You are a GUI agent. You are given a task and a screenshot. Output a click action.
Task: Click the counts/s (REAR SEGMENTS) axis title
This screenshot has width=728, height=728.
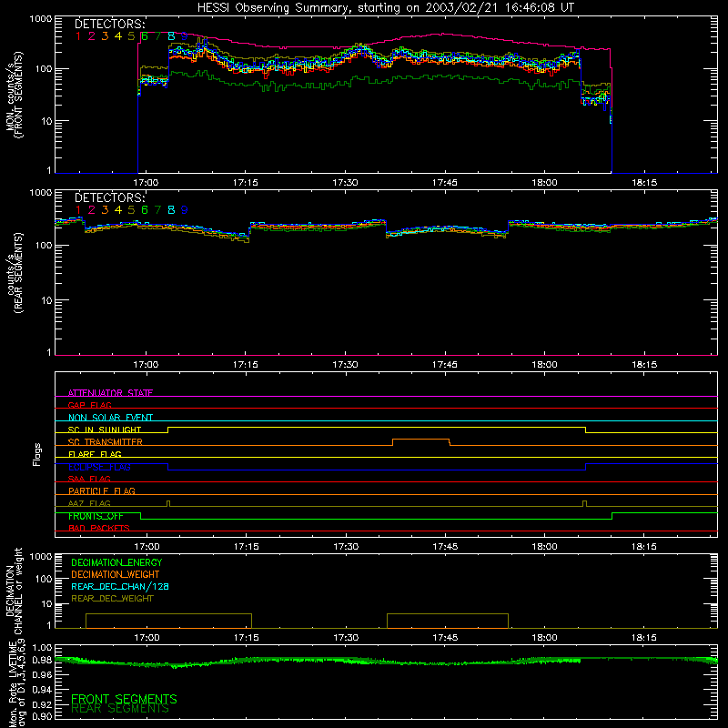point(14,272)
